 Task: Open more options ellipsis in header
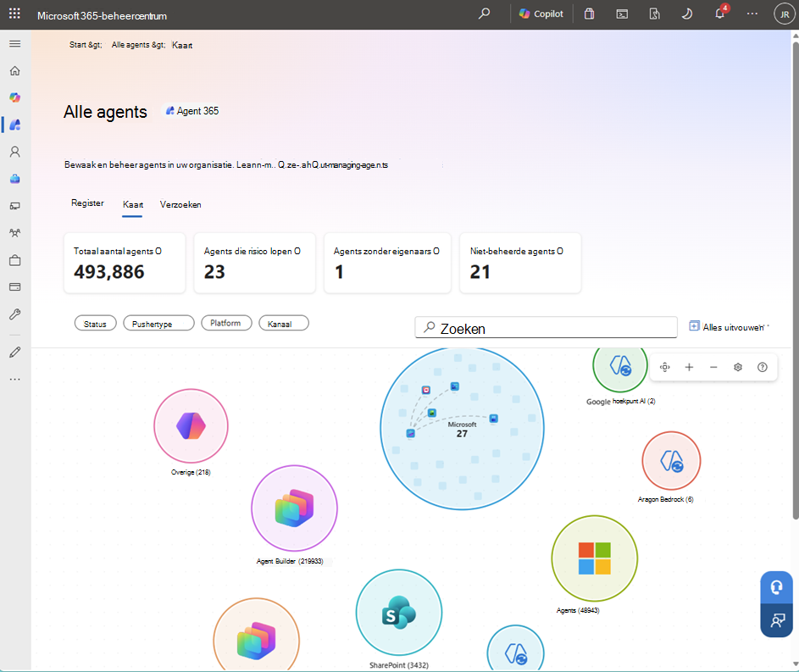click(752, 14)
